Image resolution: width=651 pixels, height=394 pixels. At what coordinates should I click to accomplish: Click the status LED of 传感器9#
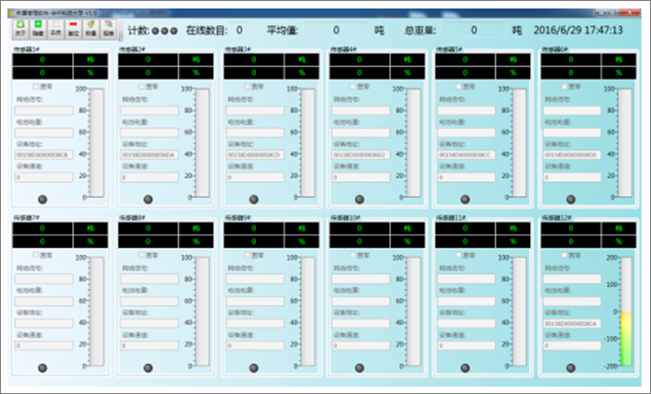pyautogui.click(x=254, y=368)
